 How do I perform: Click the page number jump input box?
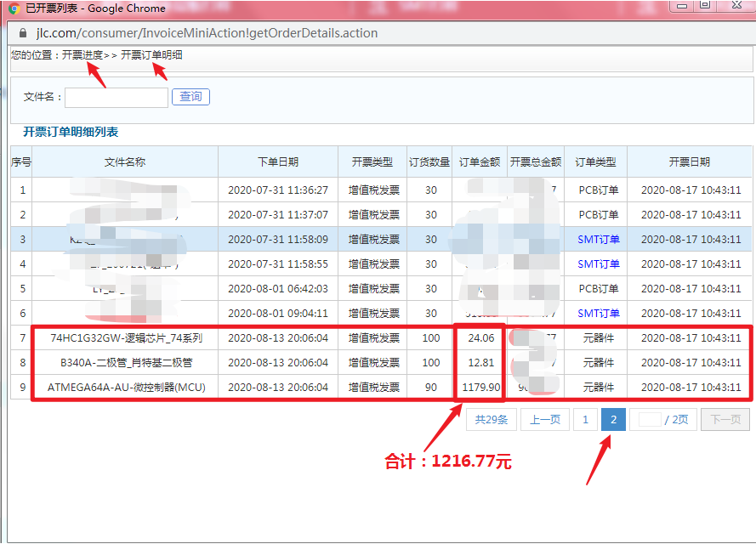point(650,419)
